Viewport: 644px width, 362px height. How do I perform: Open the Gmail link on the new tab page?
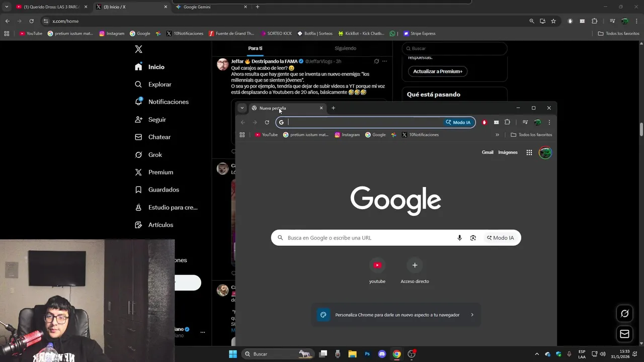pos(488,152)
